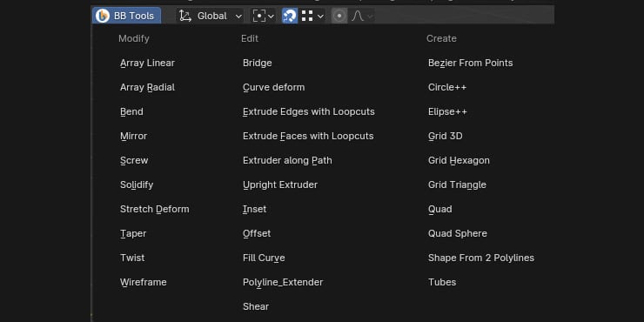
Task: Choose Curve deform in Edit column
Action: (274, 88)
